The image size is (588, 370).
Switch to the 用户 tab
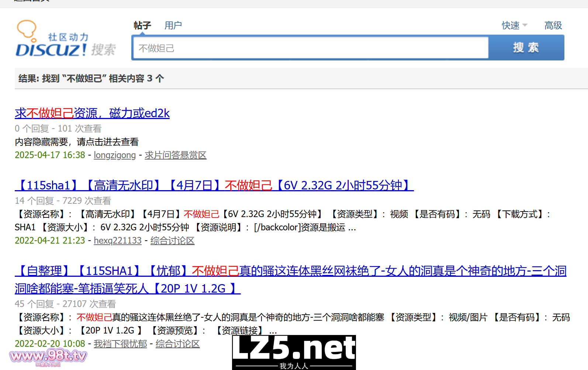[173, 25]
